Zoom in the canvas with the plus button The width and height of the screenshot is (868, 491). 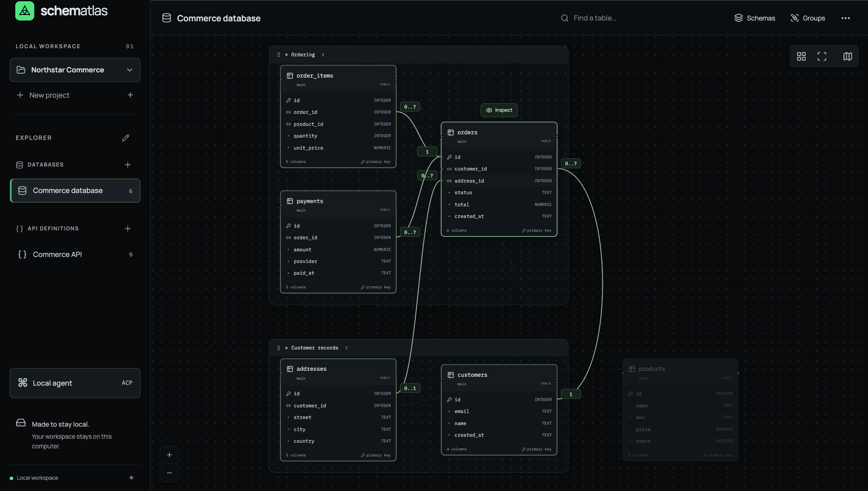pyautogui.click(x=169, y=455)
